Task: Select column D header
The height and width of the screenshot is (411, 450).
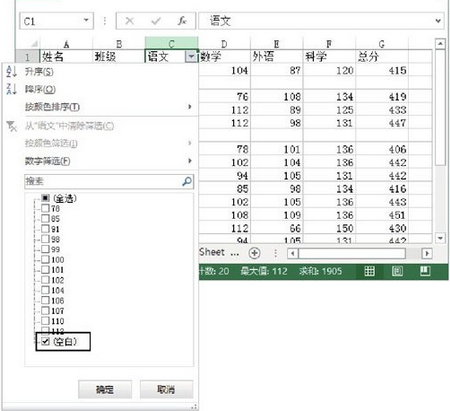Action: [224, 43]
